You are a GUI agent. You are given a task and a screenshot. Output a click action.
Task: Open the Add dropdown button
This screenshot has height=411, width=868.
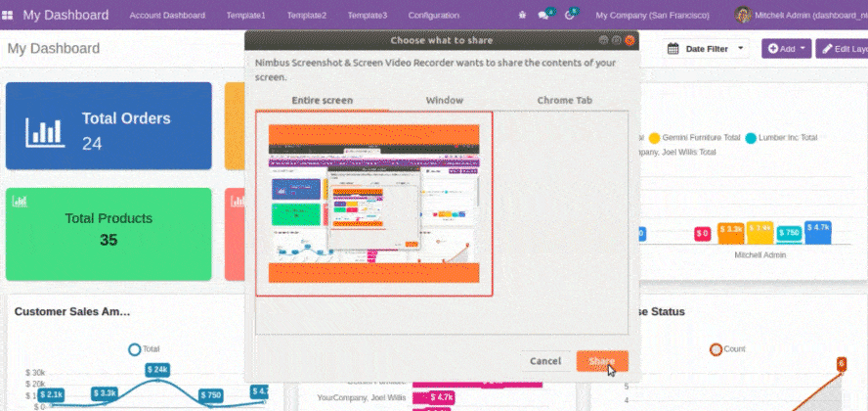786,49
